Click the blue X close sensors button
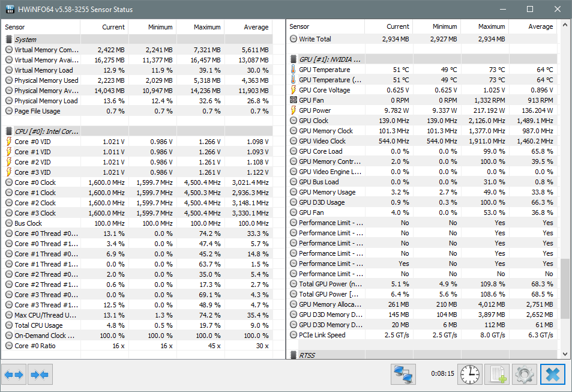This screenshot has width=572, height=392. 552,374
